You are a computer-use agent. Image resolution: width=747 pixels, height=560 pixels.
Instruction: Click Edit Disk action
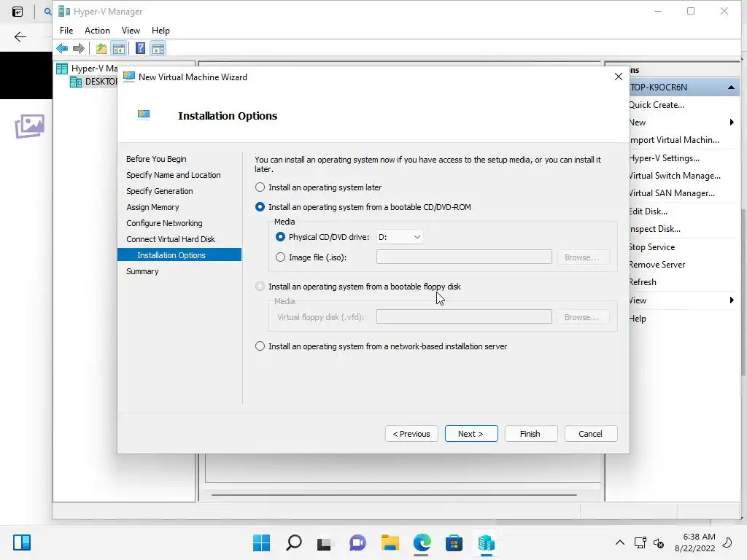(649, 211)
